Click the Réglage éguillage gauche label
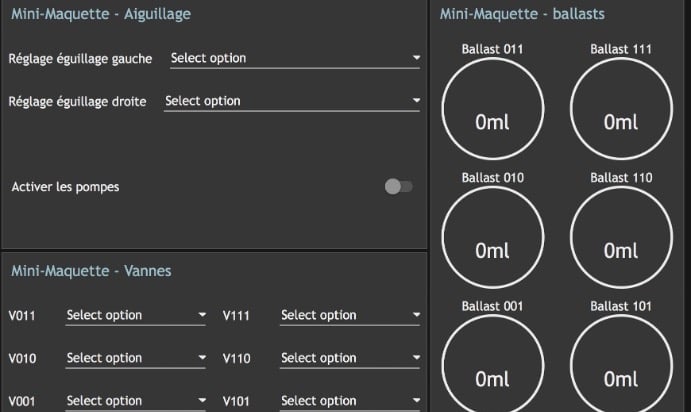The height and width of the screenshot is (412, 692). pos(80,59)
